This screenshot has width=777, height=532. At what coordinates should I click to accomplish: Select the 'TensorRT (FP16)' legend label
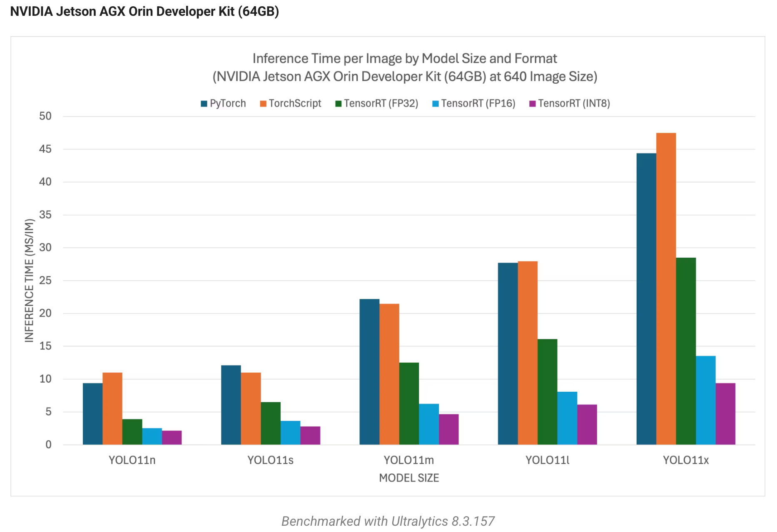coord(478,103)
